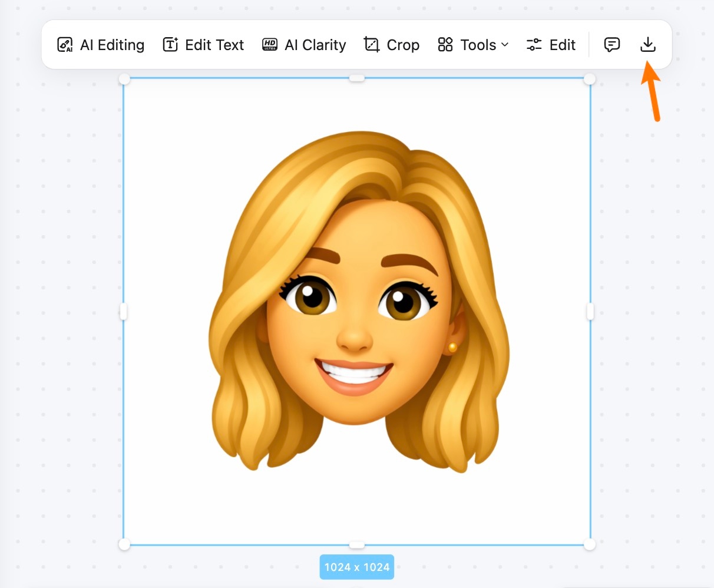Apply AI Clarity enhancement
The height and width of the screenshot is (588, 714).
304,45
